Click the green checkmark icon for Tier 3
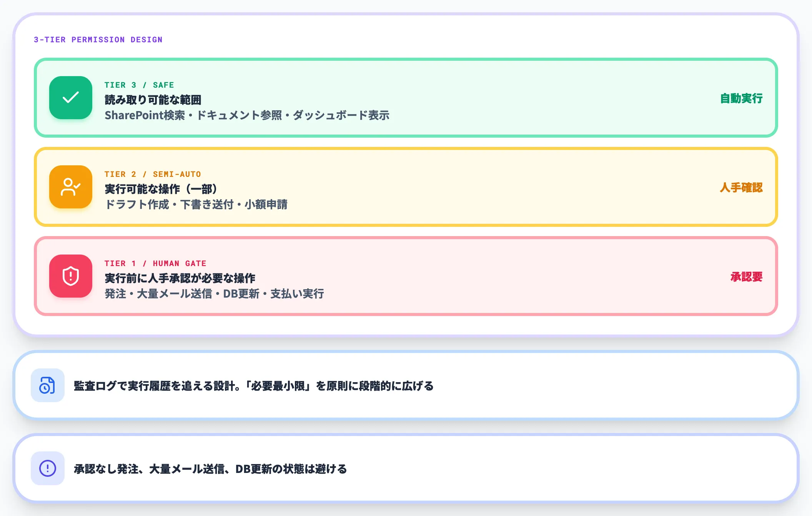Screen dimensions: 812x516 (x=71, y=98)
